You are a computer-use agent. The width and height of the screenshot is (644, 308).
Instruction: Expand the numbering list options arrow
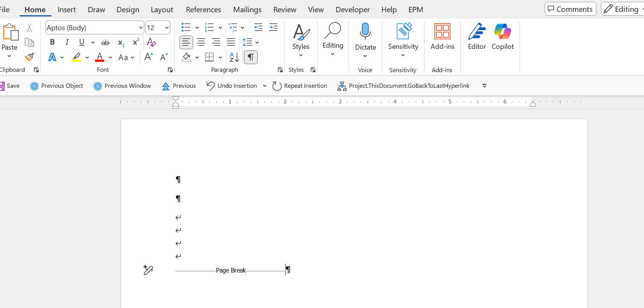pos(220,27)
